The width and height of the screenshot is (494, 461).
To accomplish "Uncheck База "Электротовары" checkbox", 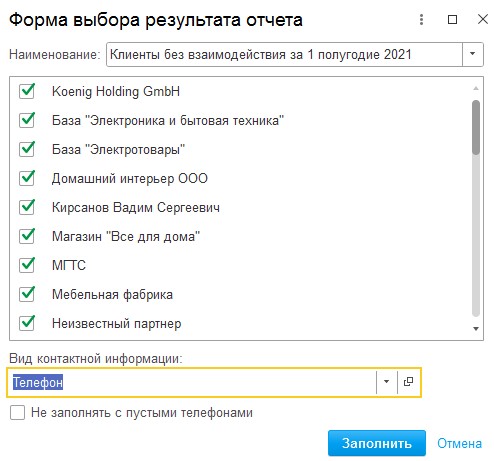I will pos(27,149).
